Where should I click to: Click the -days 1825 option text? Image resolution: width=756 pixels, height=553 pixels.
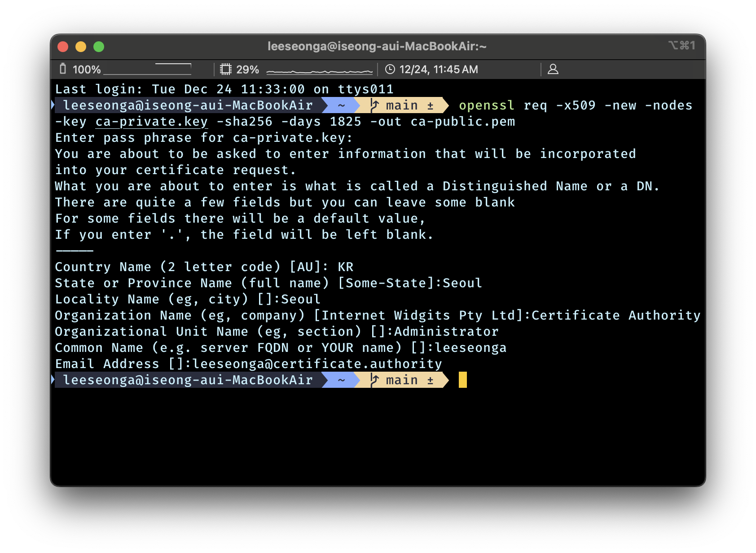pos(321,122)
